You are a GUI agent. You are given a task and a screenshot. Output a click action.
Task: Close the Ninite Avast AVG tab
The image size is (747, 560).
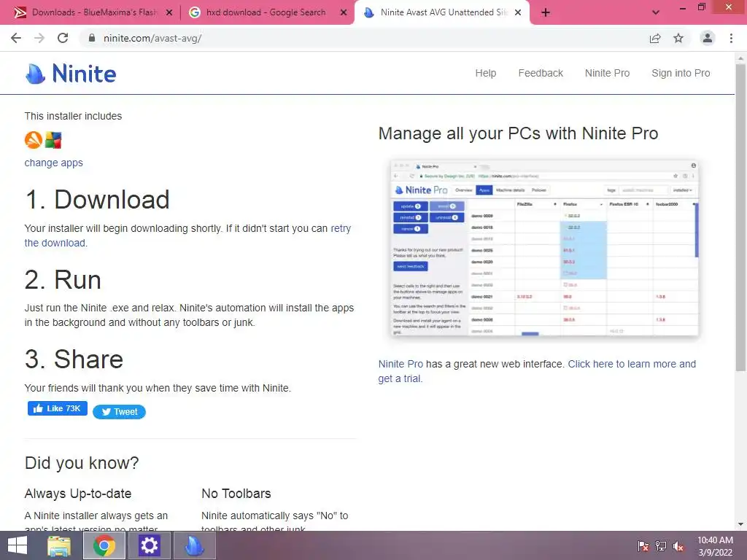coord(518,12)
